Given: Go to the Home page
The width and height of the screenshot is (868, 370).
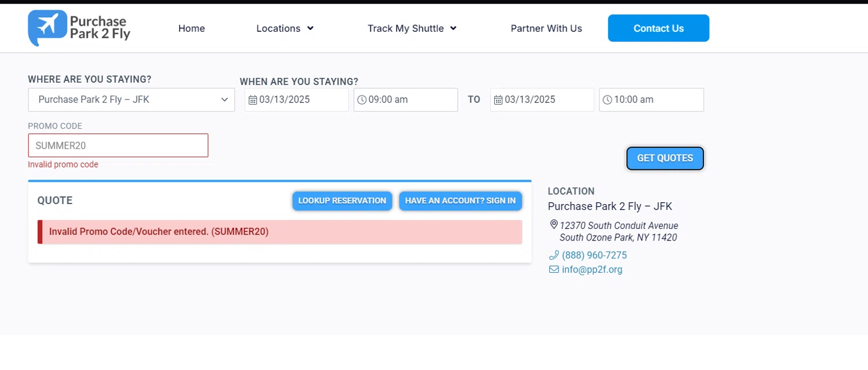Looking at the screenshot, I should click(192, 28).
